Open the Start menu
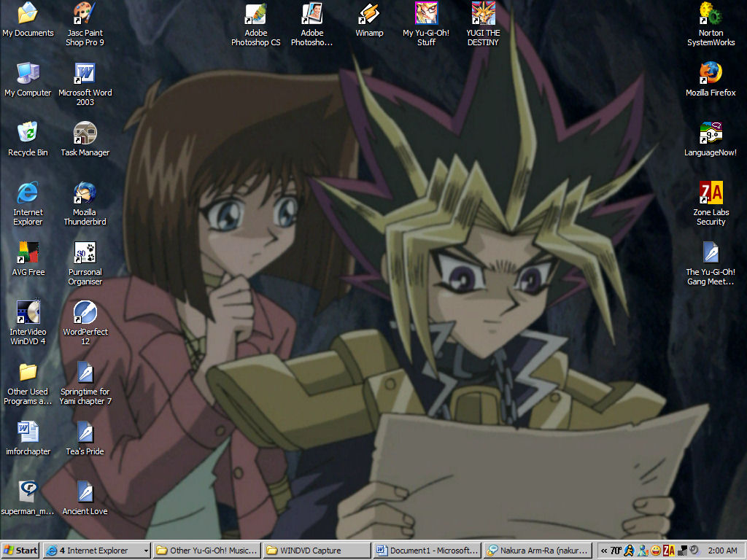The width and height of the screenshot is (747, 560). point(20,551)
